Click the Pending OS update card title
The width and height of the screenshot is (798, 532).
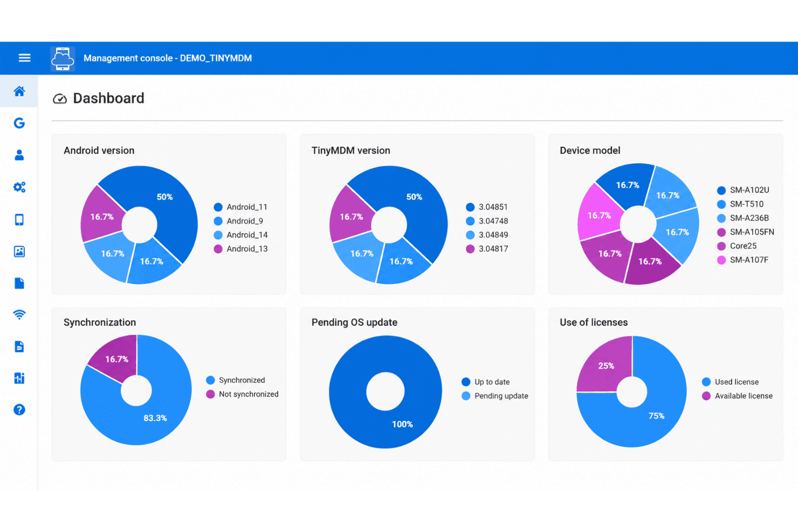click(354, 322)
